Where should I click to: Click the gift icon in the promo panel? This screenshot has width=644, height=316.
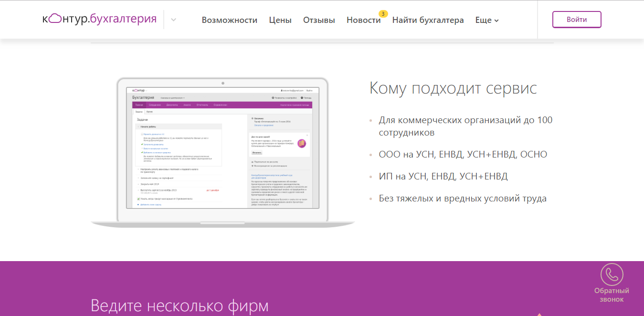(x=301, y=143)
